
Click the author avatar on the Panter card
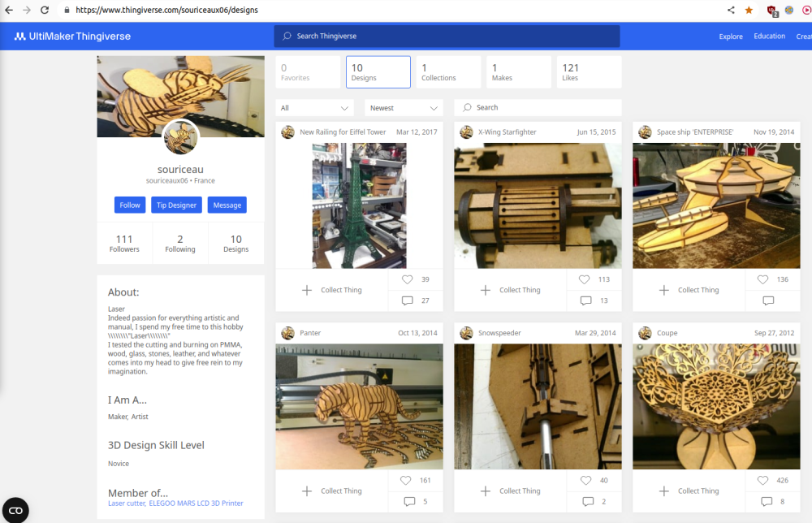pyautogui.click(x=288, y=333)
